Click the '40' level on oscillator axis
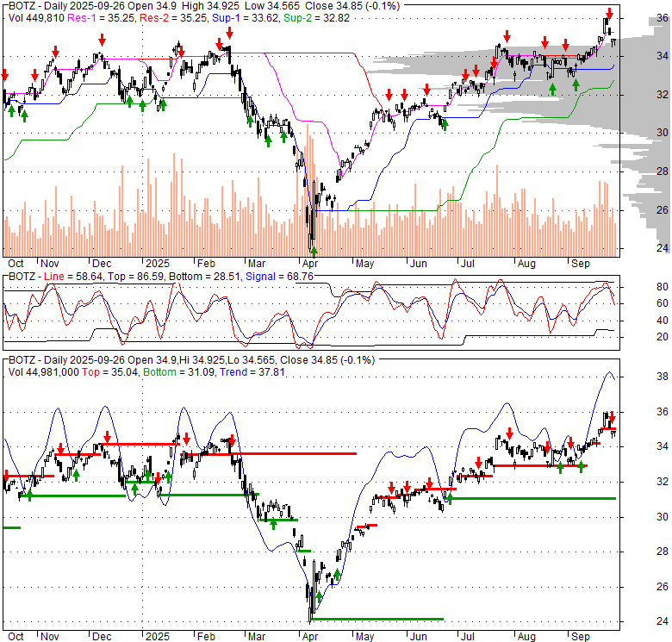Image resolution: width=672 pixels, height=642 pixels. point(663,321)
